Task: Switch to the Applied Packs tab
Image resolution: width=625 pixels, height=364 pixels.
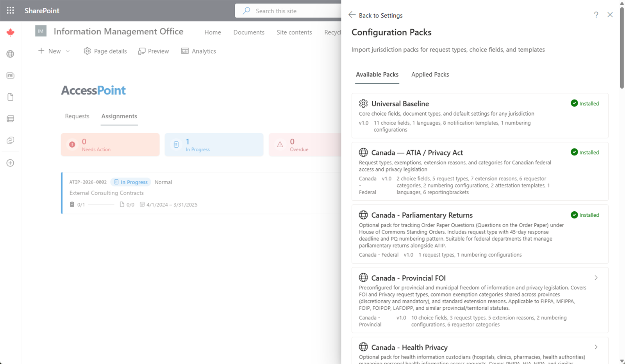Action: 430,74
